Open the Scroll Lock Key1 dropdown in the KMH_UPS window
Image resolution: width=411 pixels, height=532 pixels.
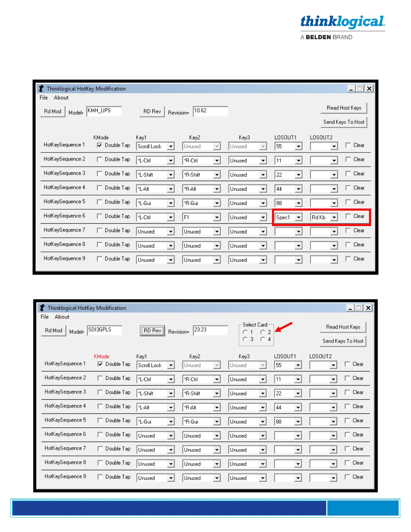[x=171, y=146]
